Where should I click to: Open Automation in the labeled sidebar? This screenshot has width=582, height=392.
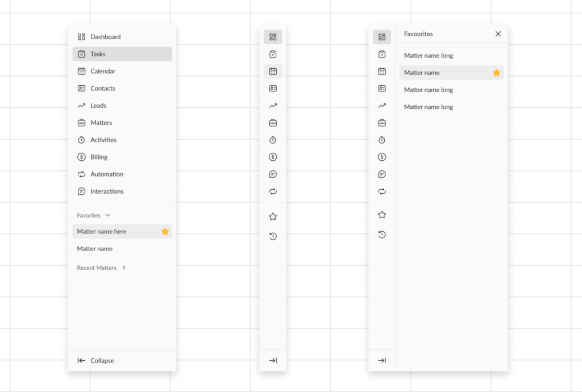click(107, 174)
